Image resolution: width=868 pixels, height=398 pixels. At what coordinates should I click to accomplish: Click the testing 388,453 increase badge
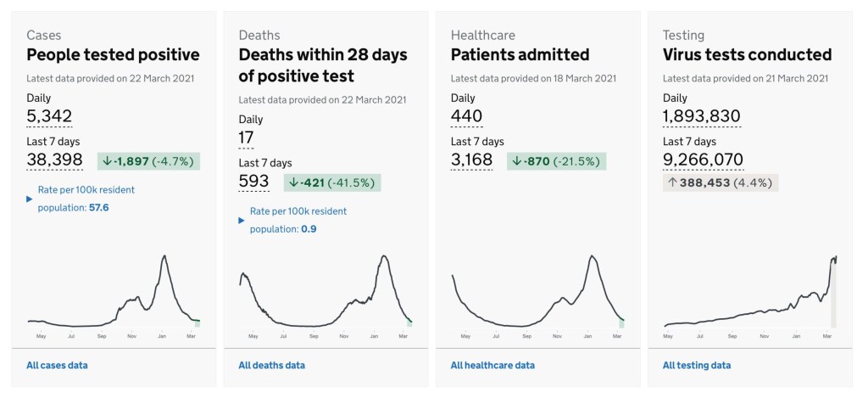click(x=720, y=182)
